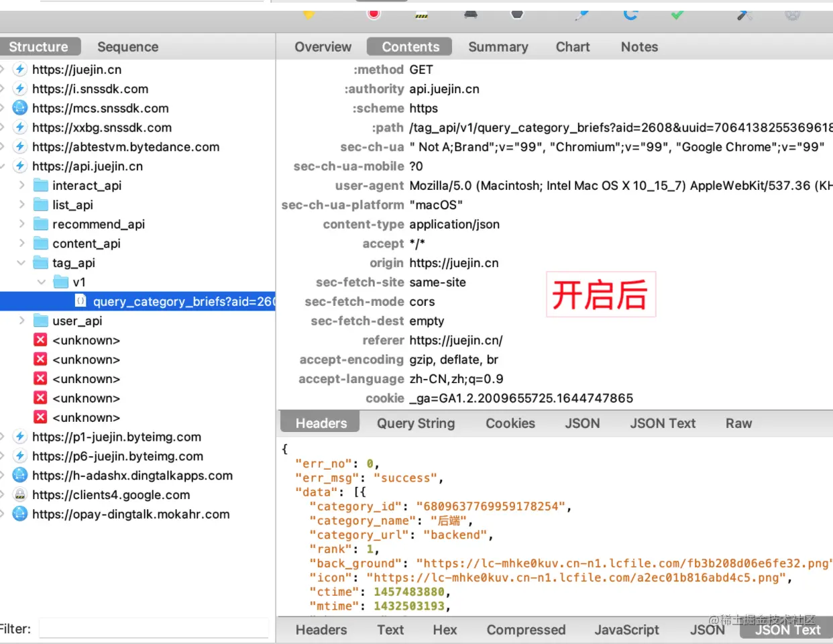Select the response Hex tab

tap(445, 630)
